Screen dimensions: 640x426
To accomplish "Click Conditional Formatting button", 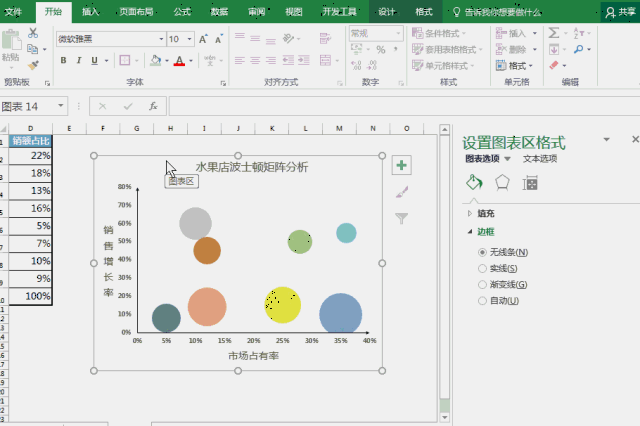I will click(x=439, y=33).
